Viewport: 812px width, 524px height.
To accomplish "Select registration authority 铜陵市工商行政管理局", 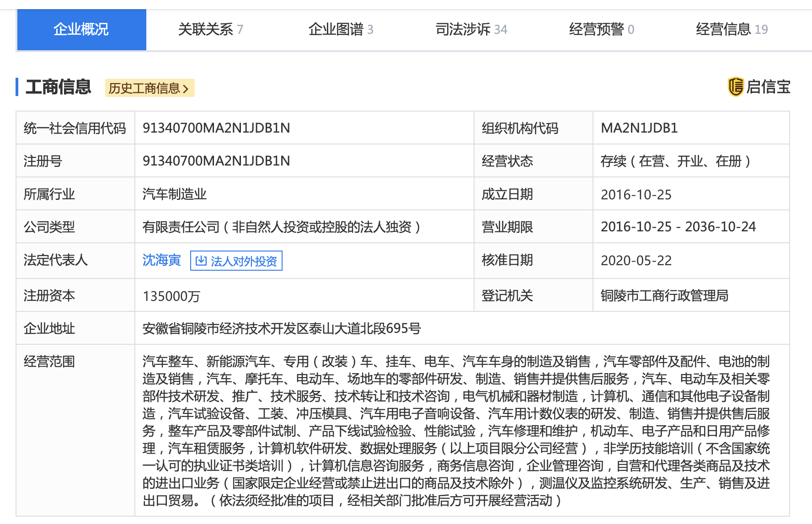I will 664,296.
